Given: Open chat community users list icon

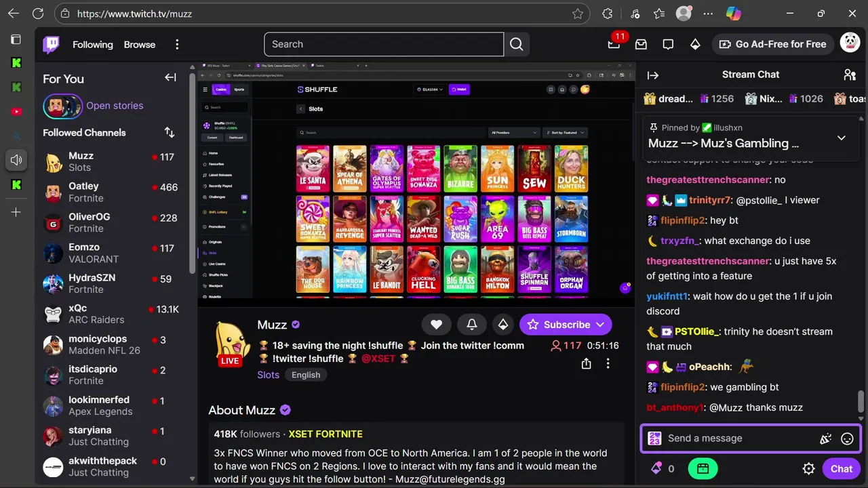Looking at the screenshot, I should [849, 75].
